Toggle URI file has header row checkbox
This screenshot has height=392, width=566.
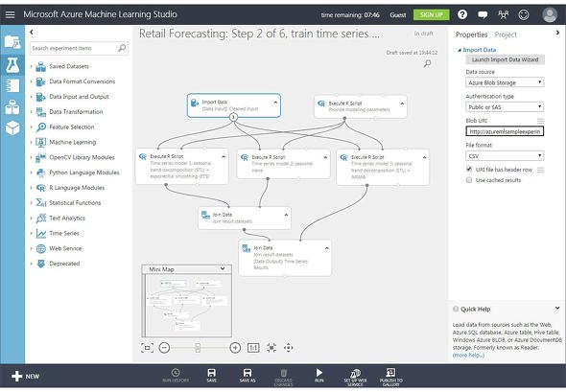(469, 169)
